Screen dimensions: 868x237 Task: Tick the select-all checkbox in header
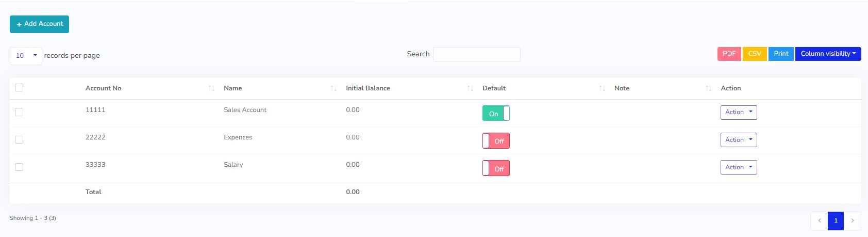click(x=19, y=88)
